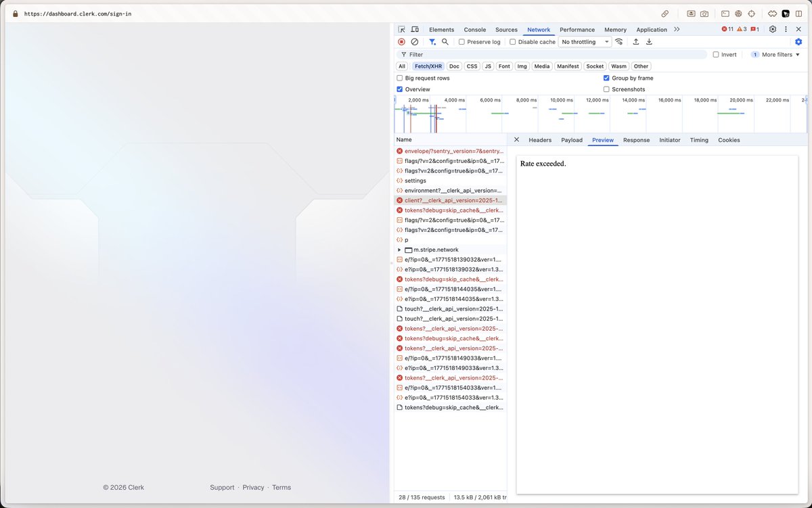Click the warnings count triangle badge
Viewport: 812px width, 508px height.
tap(742, 30)
